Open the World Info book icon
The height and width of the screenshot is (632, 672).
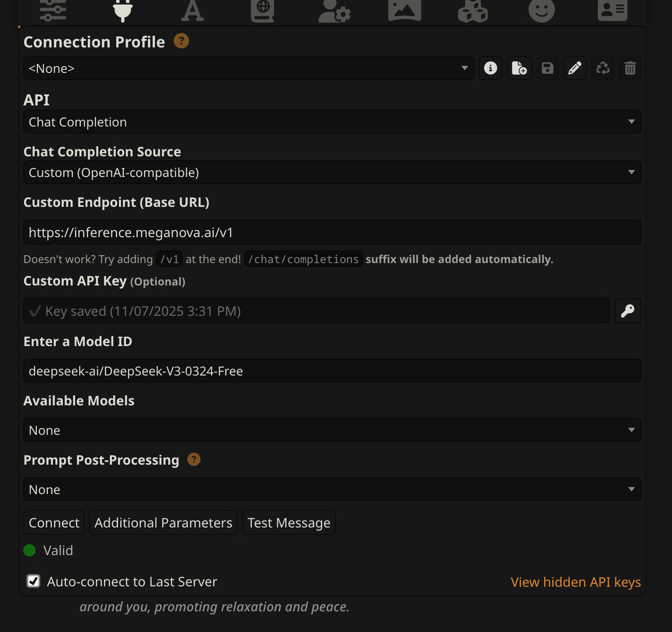(262, 11)
